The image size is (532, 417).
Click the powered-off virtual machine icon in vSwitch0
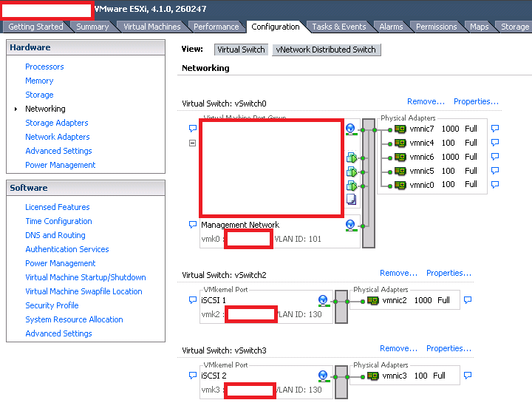[x=352, y=200]
